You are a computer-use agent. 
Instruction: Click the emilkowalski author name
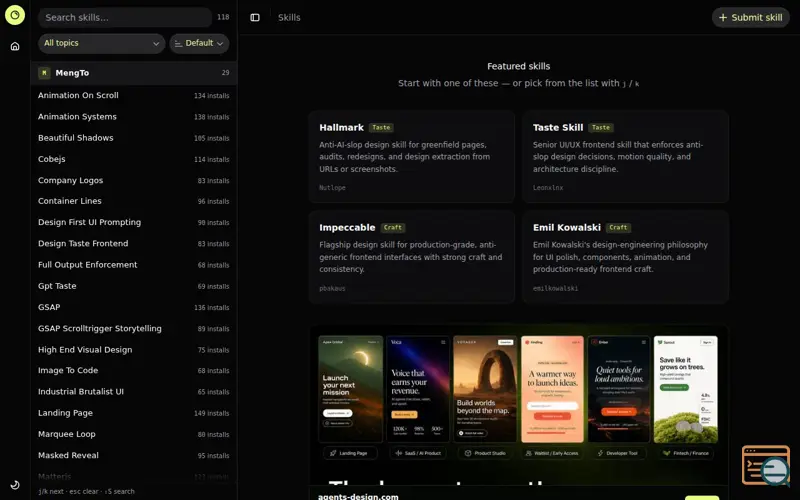click(556, 288)
